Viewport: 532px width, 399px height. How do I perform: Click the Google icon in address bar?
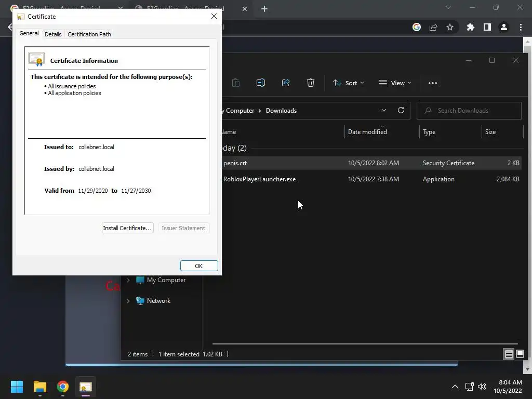[417, 27]
